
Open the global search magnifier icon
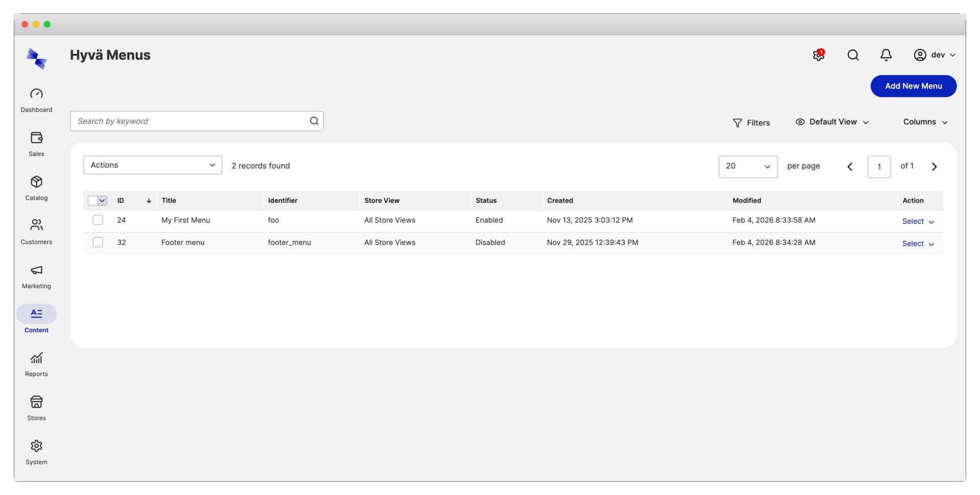tap(852, 55)
